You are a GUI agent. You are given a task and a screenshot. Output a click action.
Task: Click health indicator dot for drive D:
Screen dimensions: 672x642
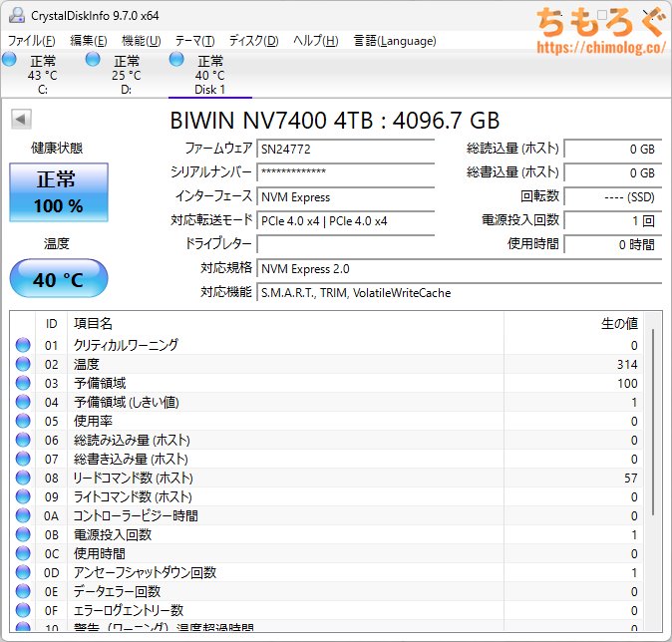[93, 59]
